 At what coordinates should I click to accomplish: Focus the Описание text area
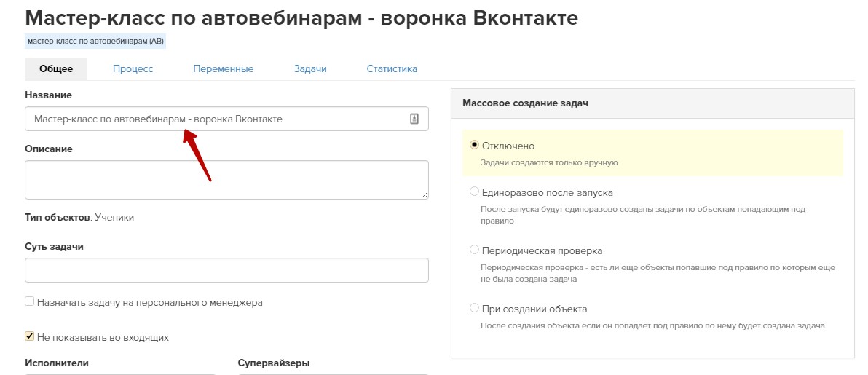226,179
